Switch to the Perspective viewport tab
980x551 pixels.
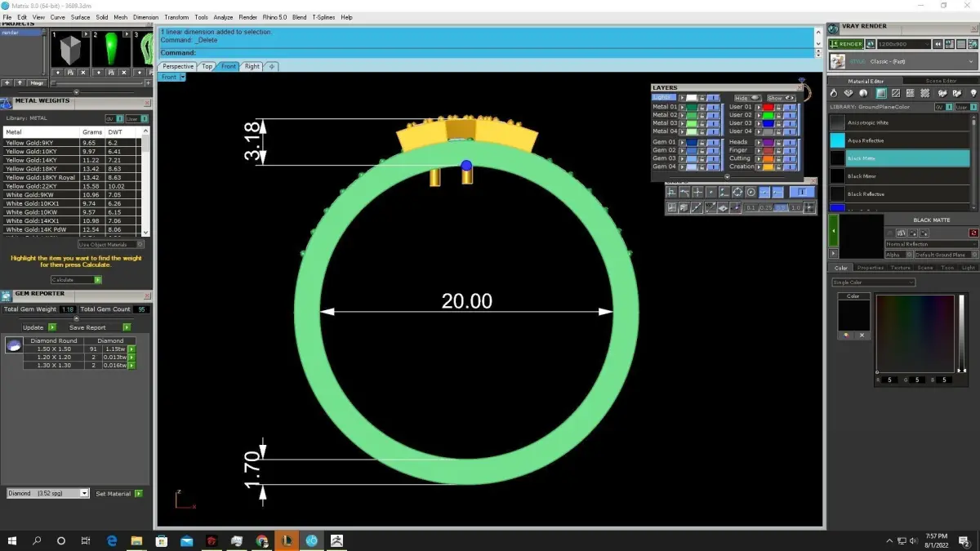(x=178, y=66)
